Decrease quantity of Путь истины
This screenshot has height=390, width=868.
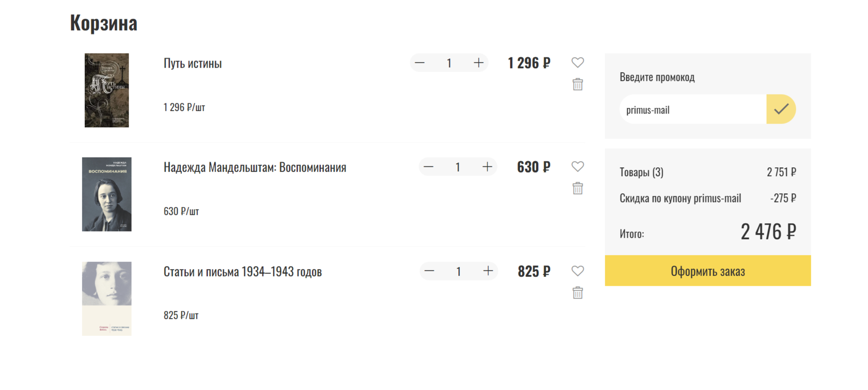pos(420,63)
